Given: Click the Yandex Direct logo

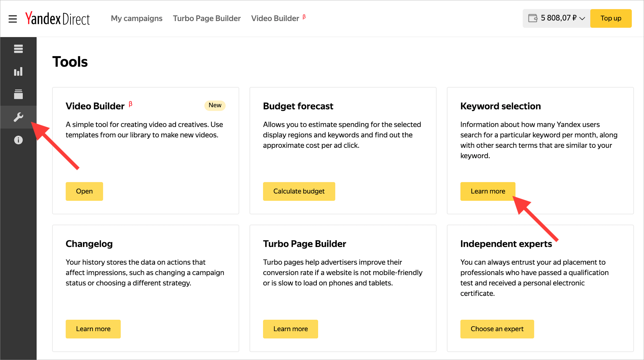Looking at the screenshot, I should pyautogui.click(x=57, y=18).
